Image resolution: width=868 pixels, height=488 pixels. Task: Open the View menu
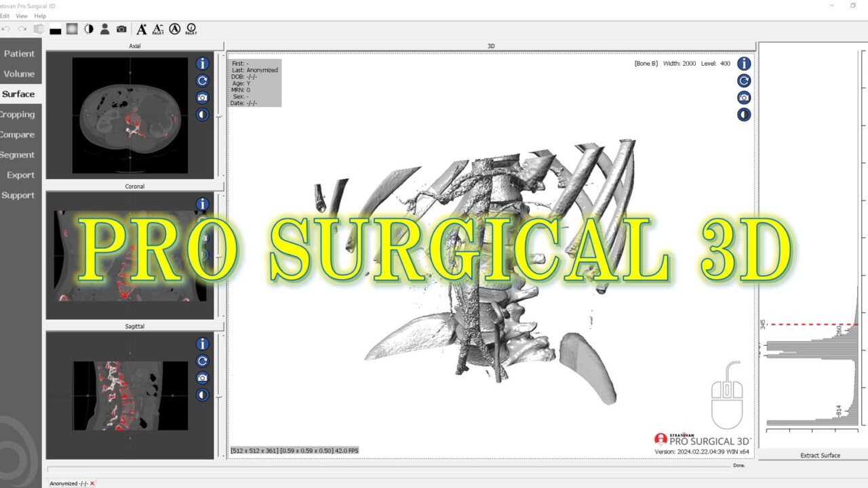click(x=22, y=16)
